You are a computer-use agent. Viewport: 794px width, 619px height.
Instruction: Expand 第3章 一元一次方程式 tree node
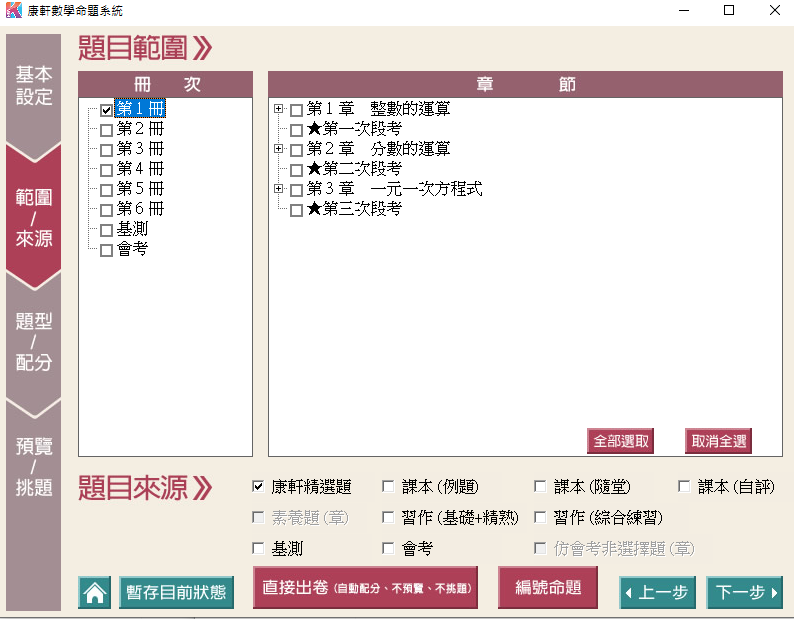click(279, 189)
